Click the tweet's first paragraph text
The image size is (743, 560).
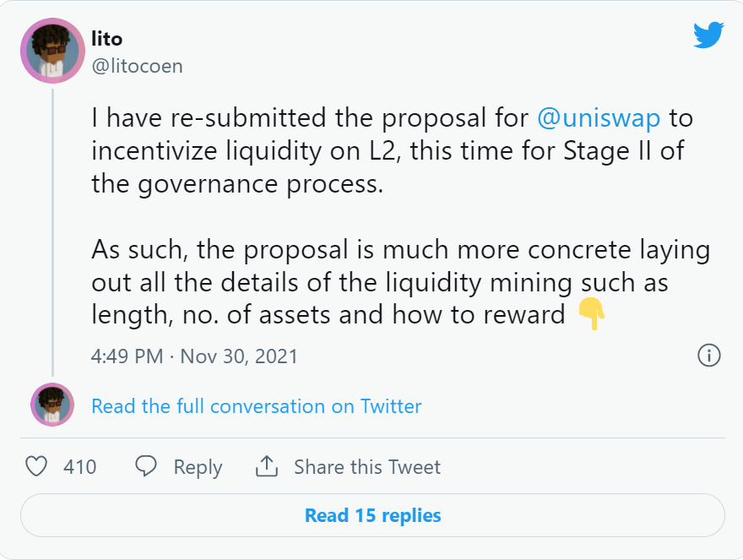(392, 151)
